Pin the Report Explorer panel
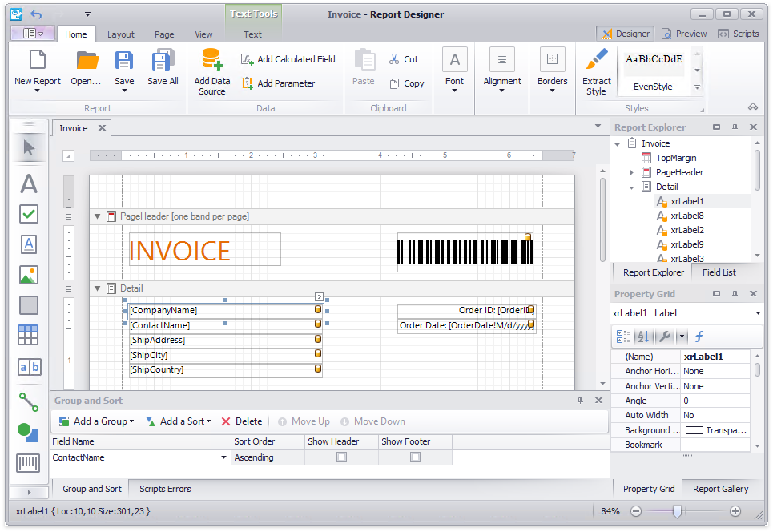This screenshot has height=532, width=773. click(x=735, y=127)
